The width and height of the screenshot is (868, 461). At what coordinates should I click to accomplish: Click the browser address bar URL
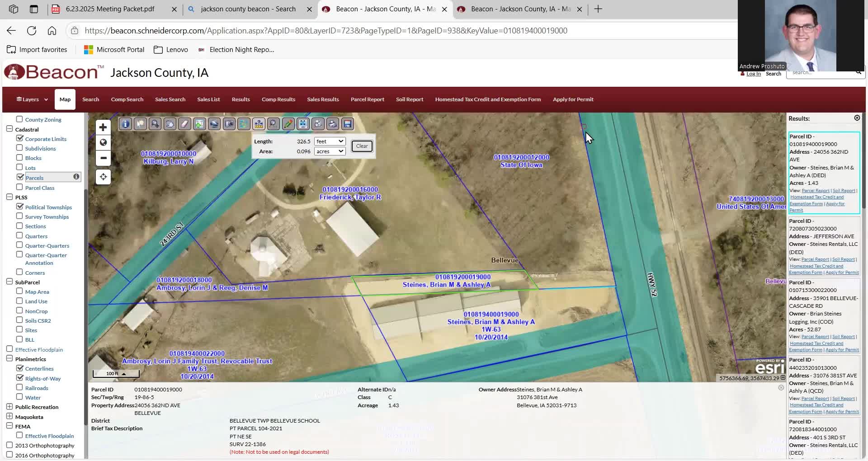tap(325, 31)
